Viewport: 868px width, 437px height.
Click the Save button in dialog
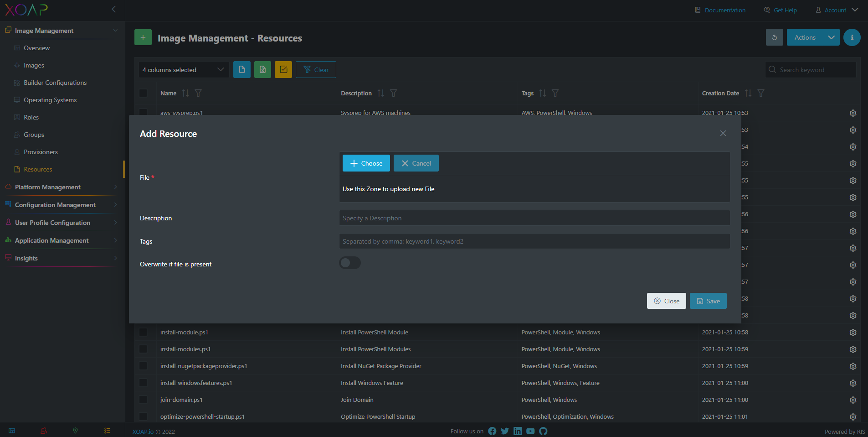[x=708, y=301]
